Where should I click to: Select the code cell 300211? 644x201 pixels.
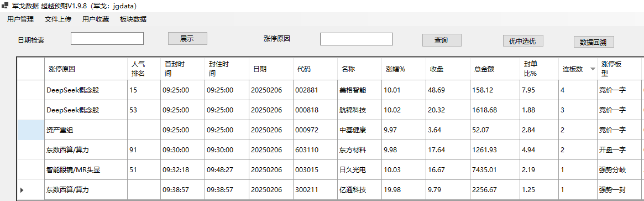[x=316, y=190]
